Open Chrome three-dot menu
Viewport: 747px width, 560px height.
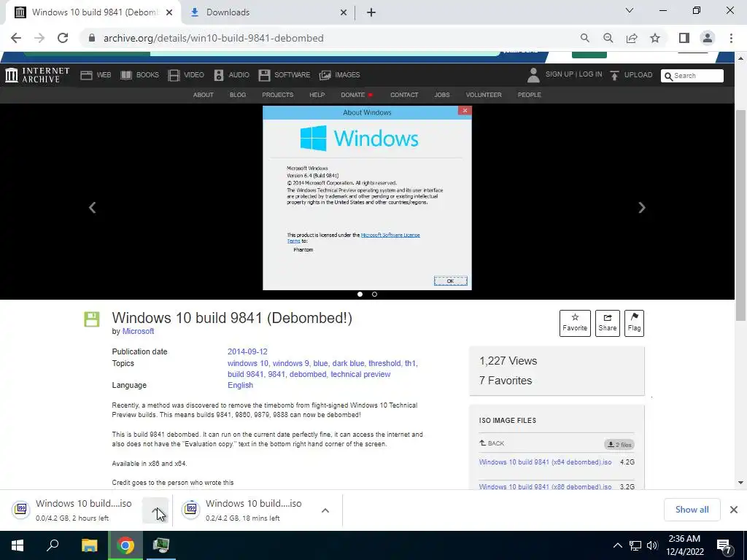(x=731, y=38)
